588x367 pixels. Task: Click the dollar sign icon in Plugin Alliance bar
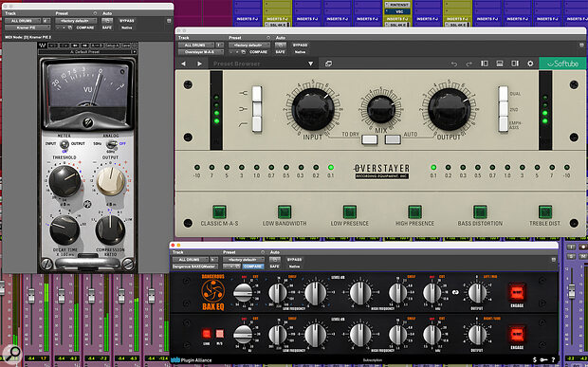(x=534, y=359)
